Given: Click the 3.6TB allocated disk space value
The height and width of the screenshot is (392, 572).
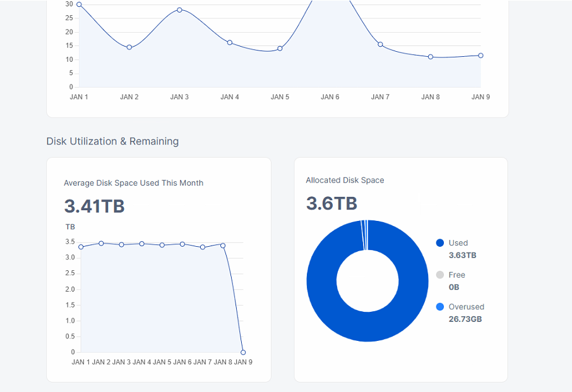Looking at the screenshot, I should [331, 204].
